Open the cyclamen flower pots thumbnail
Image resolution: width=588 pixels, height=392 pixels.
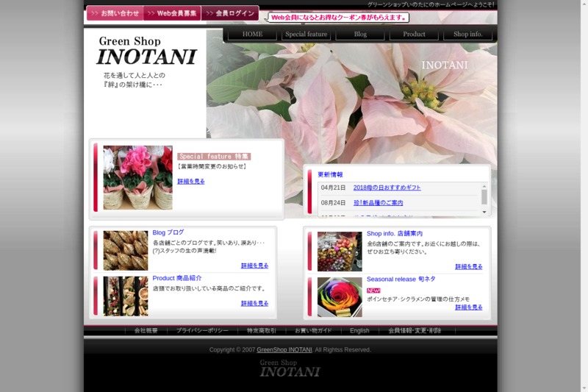(x=137, y=177)
